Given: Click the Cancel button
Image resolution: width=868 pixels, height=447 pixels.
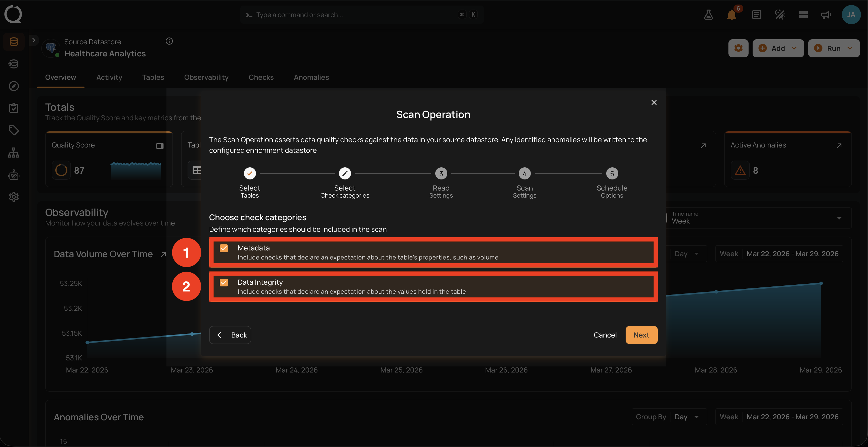Looking at the screenshot, I should (605, 335).
